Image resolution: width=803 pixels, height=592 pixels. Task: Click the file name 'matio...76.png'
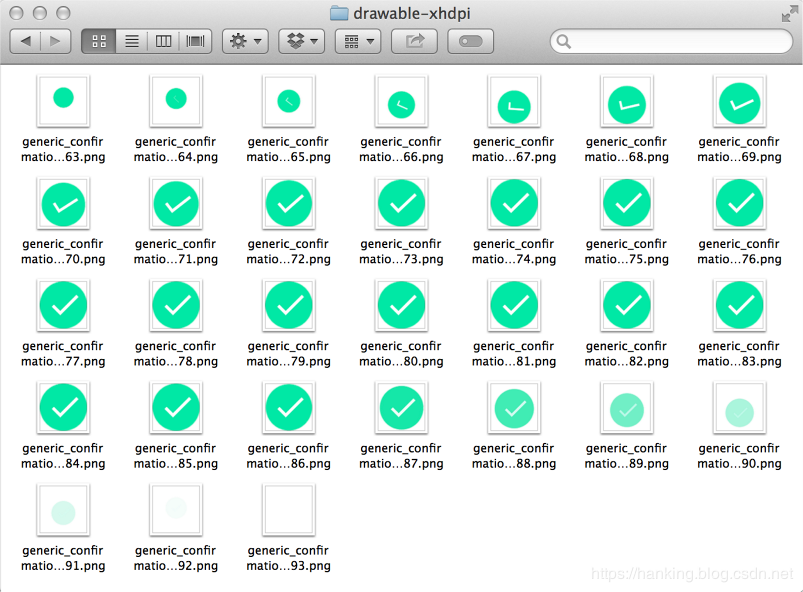point(739,259)
